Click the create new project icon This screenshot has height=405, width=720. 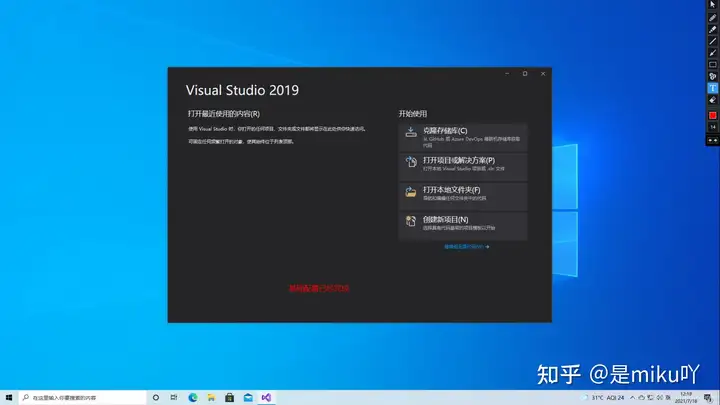tap(411, 221)
